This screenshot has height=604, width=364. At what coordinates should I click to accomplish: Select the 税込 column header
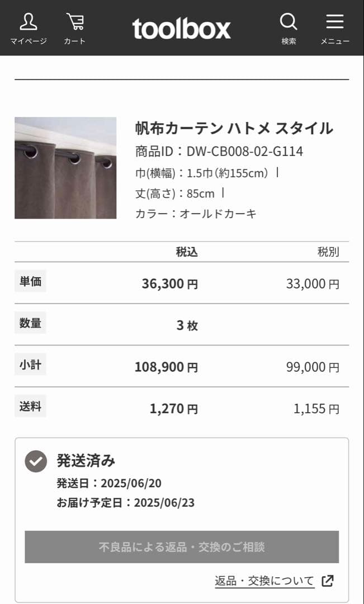coord(188,252)
